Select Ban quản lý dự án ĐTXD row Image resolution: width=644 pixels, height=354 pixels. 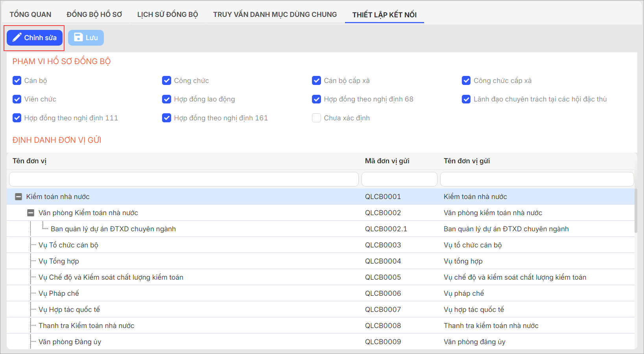pyautogui.click(x=113, y=229)
